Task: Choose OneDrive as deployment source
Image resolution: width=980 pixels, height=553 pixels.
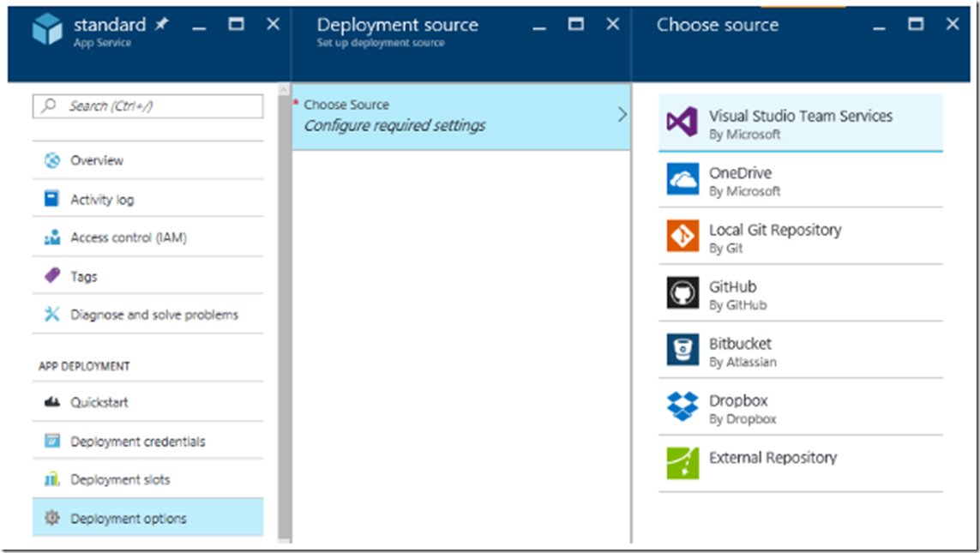Action: [x=801, y=180]
